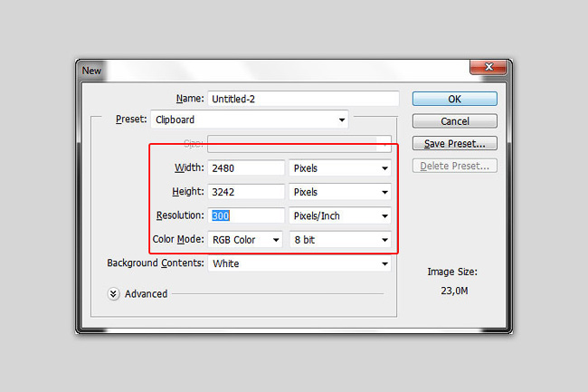This screenshot has width=588, height=392.
Task: Click the Color Mode: label
Action: tap(178, 239)
